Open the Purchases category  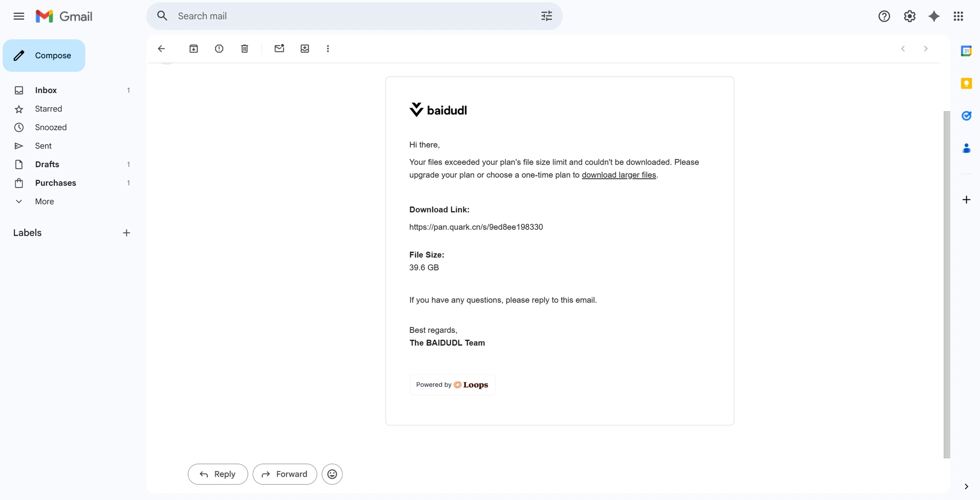click(x=55, y=183)
